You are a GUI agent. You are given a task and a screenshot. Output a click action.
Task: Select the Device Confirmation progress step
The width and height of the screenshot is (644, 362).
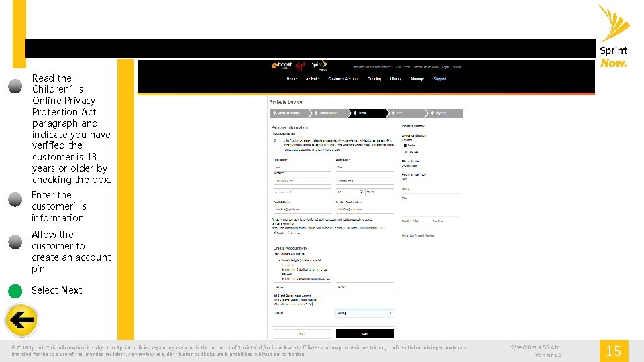tap(289, 113)
